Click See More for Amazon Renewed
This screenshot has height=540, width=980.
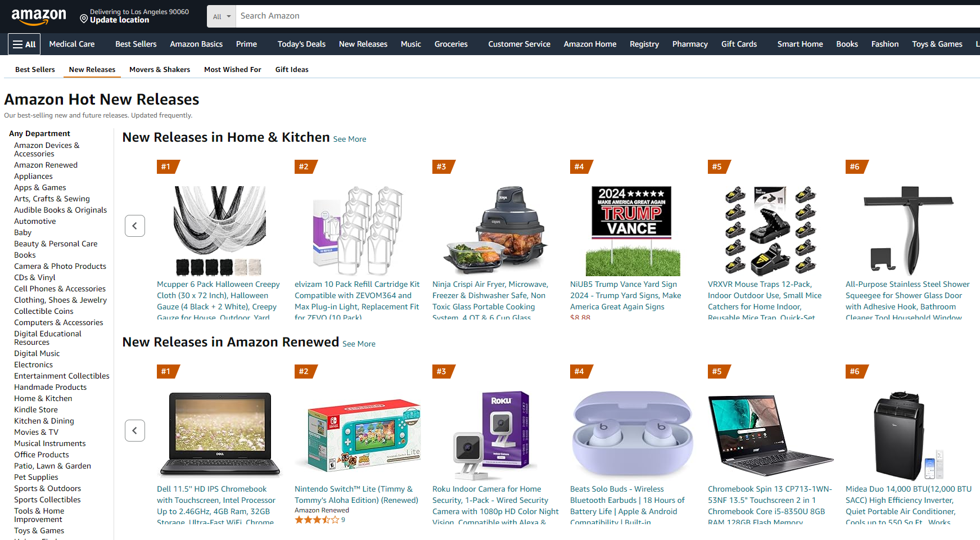pyautogui.click(x=359, y=344)
